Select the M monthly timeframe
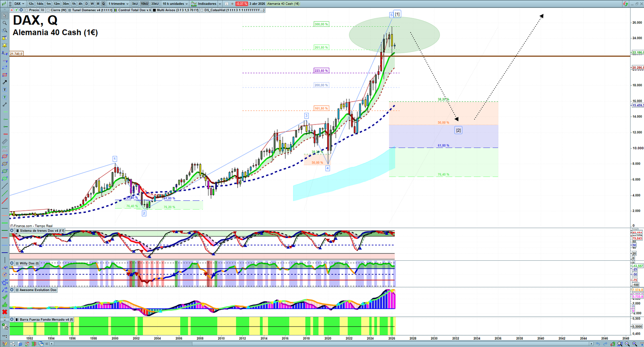 click(98, 4)
